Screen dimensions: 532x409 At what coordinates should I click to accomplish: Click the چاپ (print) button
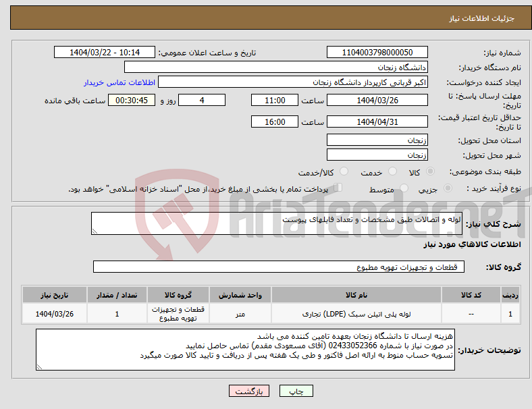pos(296,391)
